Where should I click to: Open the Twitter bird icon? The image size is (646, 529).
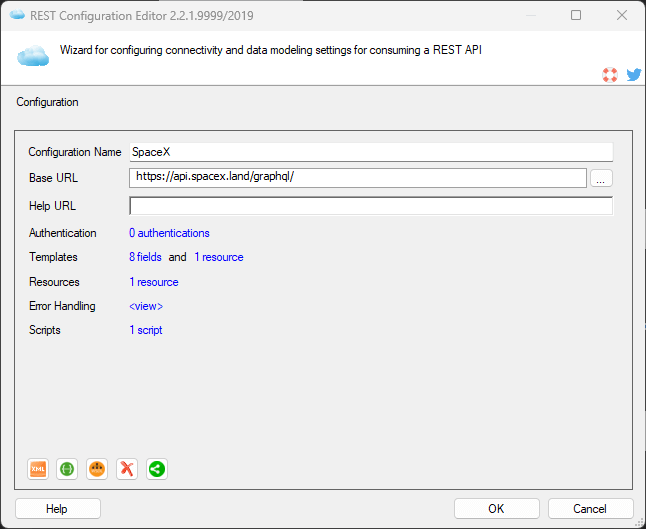pyautogui.click(x=634, y=75)
